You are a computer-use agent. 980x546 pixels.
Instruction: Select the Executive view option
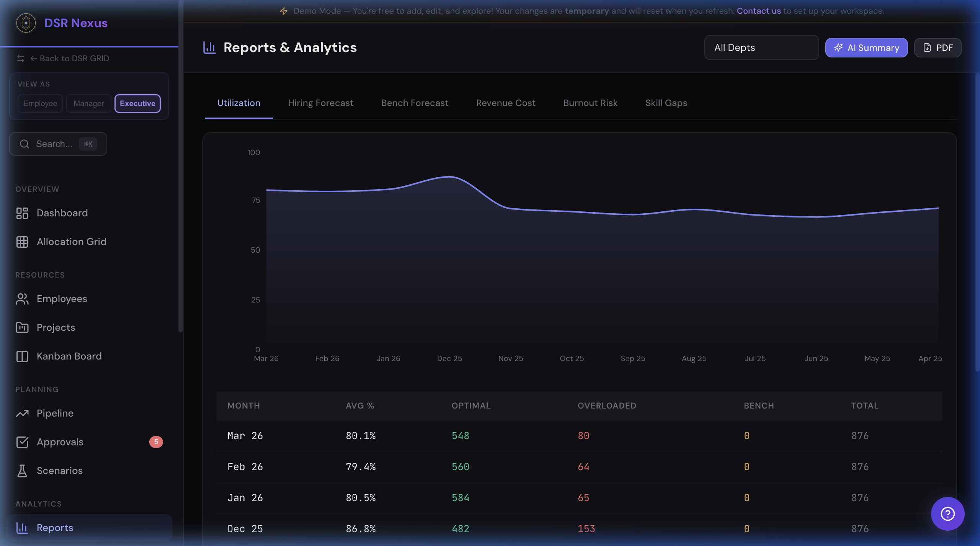(x=137, y=103)
